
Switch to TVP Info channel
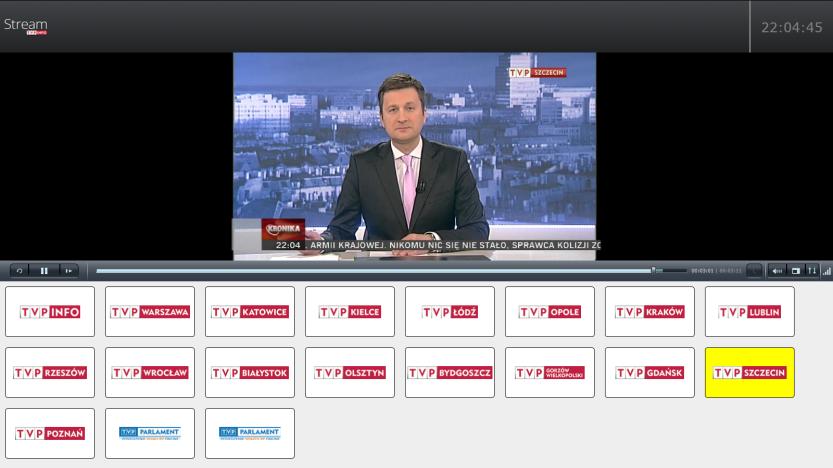(50, 312)
